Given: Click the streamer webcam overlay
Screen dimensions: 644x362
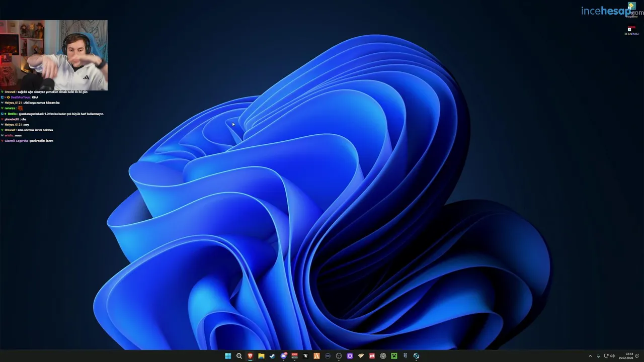Looking at the screenshot, I should [54, 55].
